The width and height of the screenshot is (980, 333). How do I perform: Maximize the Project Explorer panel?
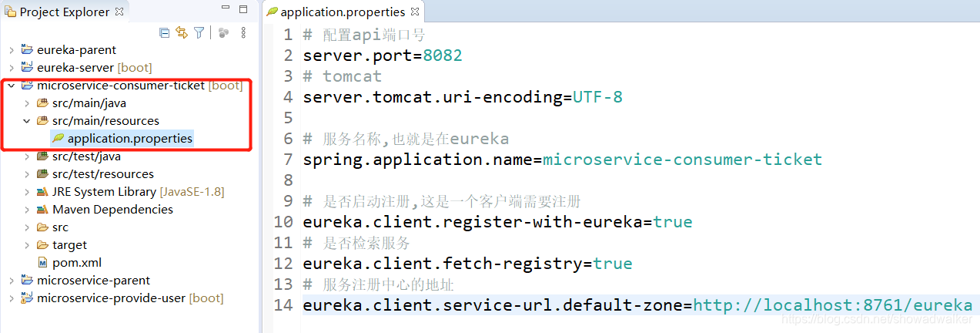point(243,10)
